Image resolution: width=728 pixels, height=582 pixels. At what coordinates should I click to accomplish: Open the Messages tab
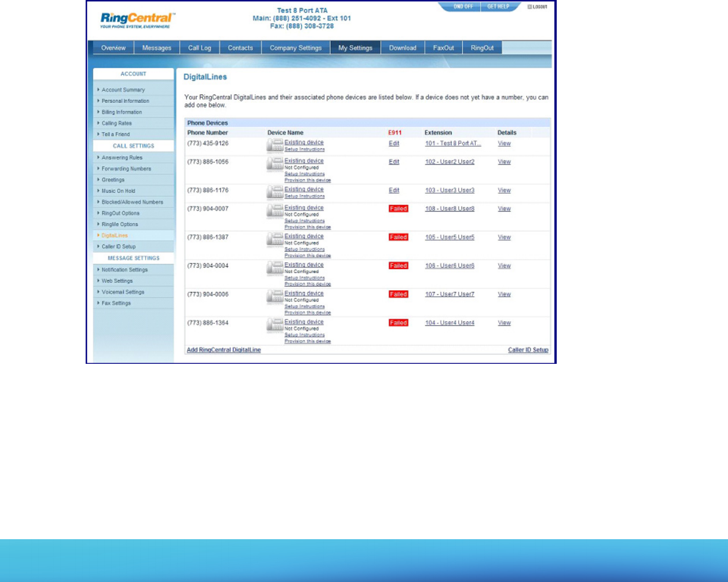[157, 48]
